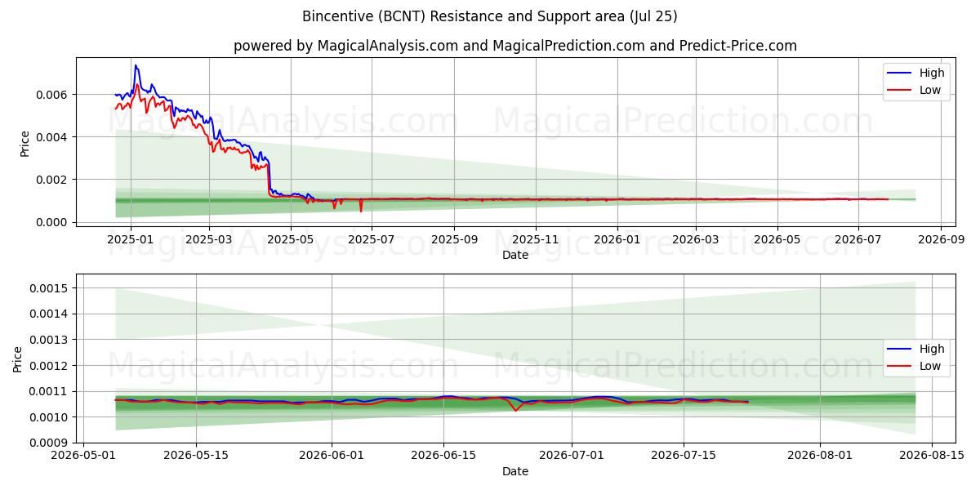Click the '2025-11' tick on upper date axis

[536, 239]
